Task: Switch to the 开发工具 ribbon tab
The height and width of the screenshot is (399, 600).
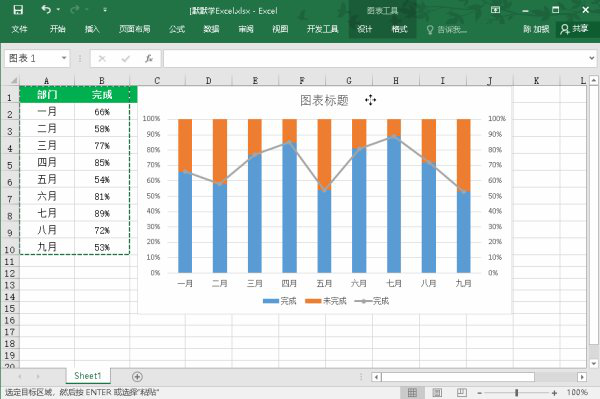Action: pyautogui.click(x=323, y=29)
